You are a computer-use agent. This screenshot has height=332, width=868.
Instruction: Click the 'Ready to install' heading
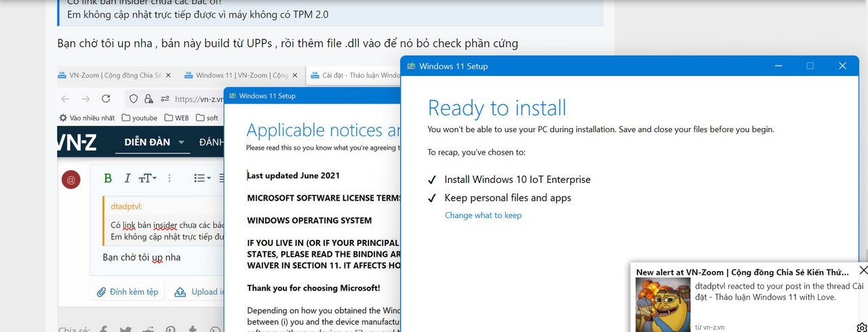(x=497, y=108)
